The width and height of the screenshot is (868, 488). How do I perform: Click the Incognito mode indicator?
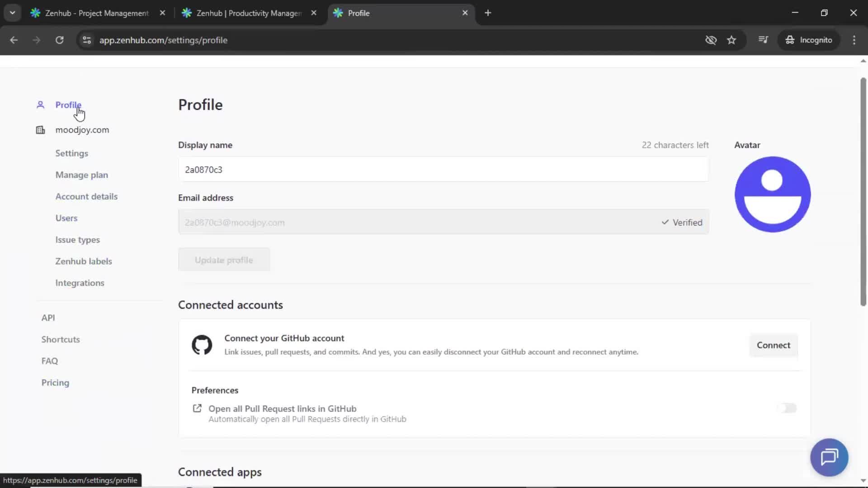click(809, 40)
